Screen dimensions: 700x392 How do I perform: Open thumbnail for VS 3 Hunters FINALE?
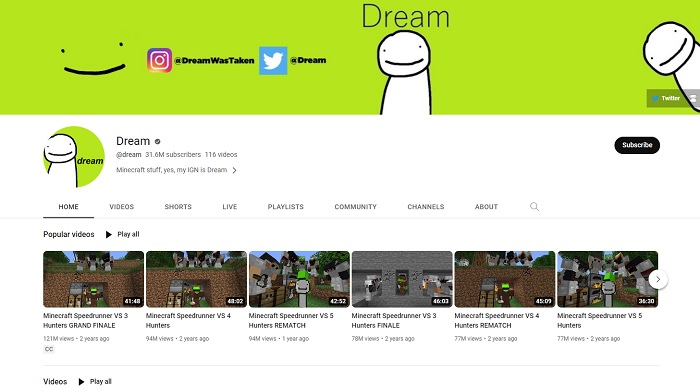[402, 279]
